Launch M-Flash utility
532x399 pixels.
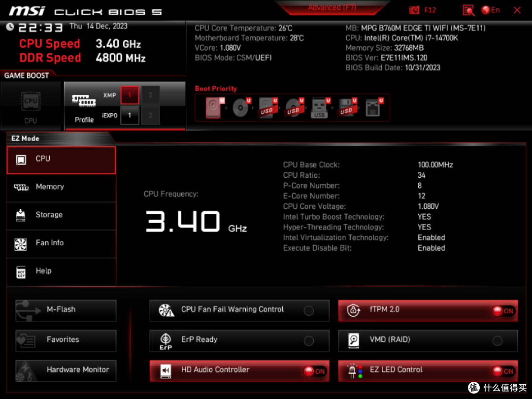pos(66,310)
